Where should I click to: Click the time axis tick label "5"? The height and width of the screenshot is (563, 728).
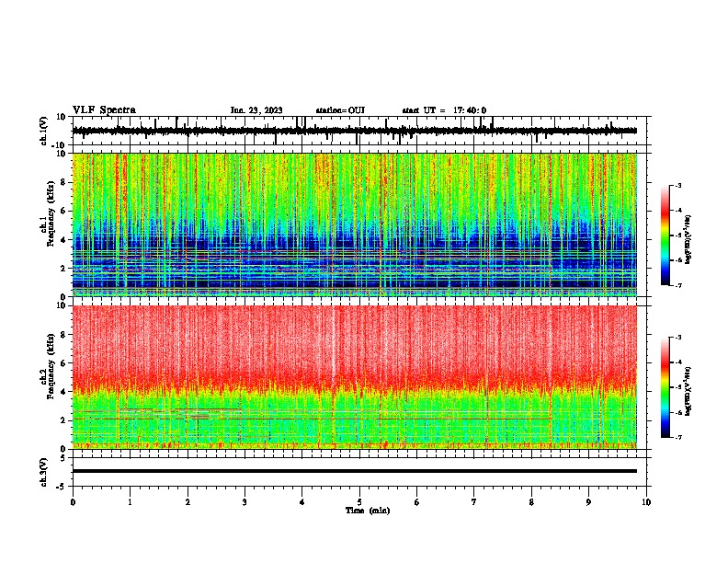[x=359, y=502]
